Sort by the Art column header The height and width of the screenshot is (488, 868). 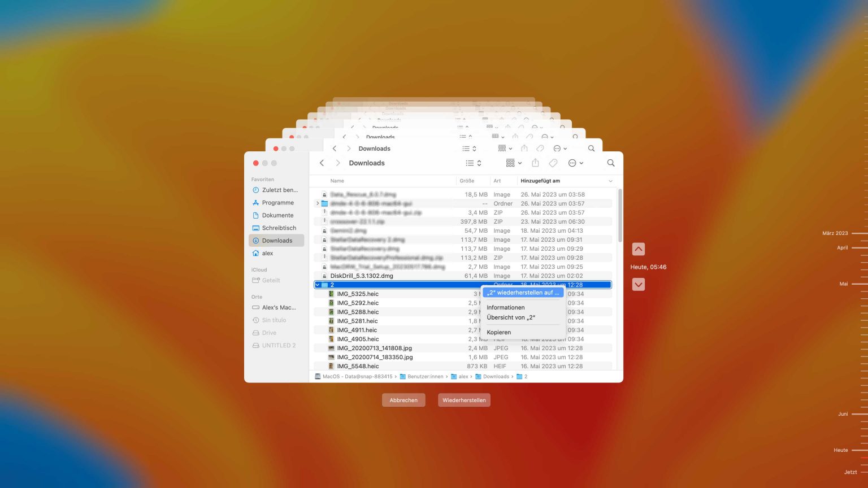pos(497,181)
